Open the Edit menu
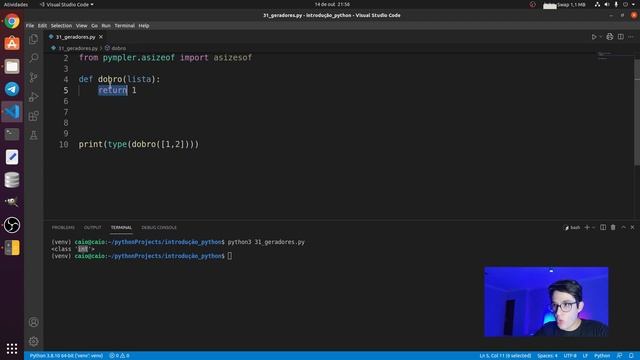 pyautogui.click(x=42, y=26)
